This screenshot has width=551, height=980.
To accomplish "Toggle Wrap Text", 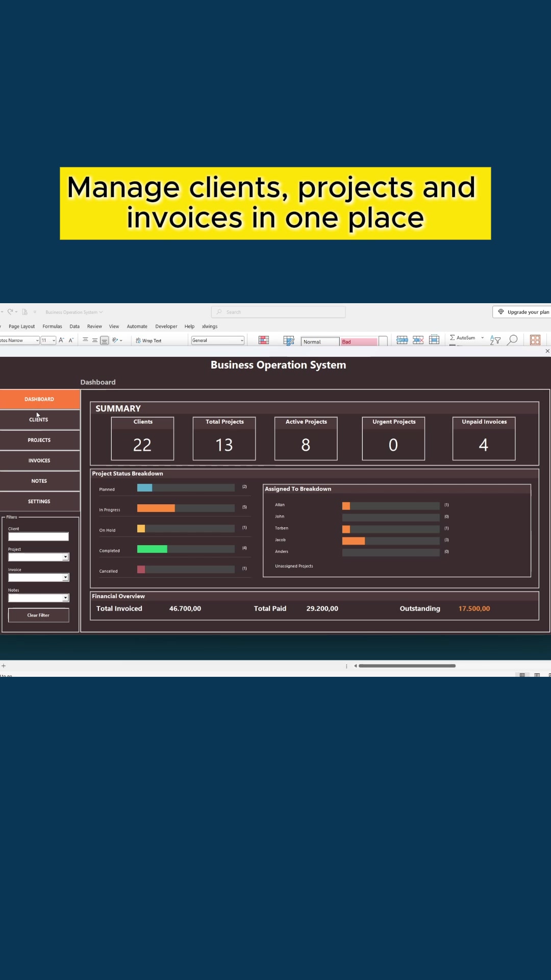I will tap(148, 340).
